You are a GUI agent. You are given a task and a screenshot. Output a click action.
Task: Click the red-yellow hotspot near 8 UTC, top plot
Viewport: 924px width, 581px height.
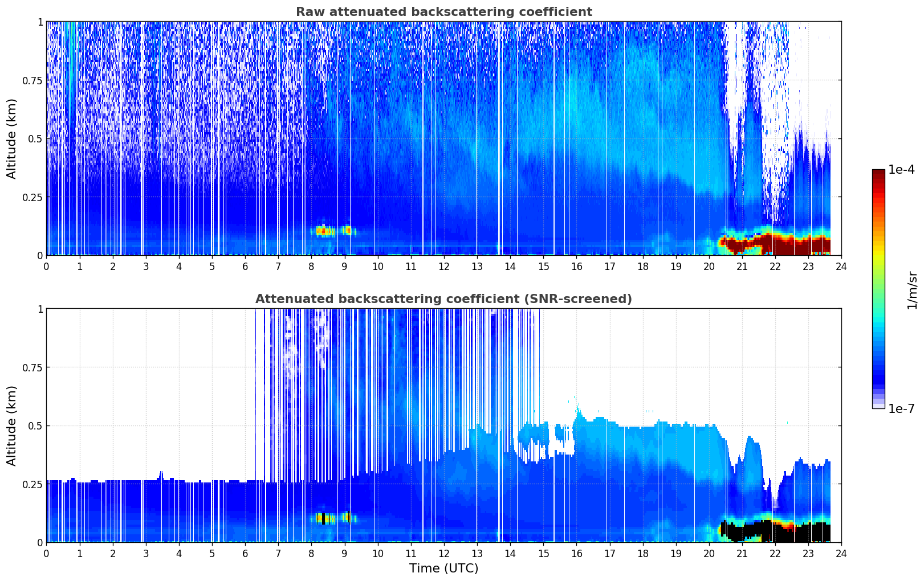coord(323,231)
